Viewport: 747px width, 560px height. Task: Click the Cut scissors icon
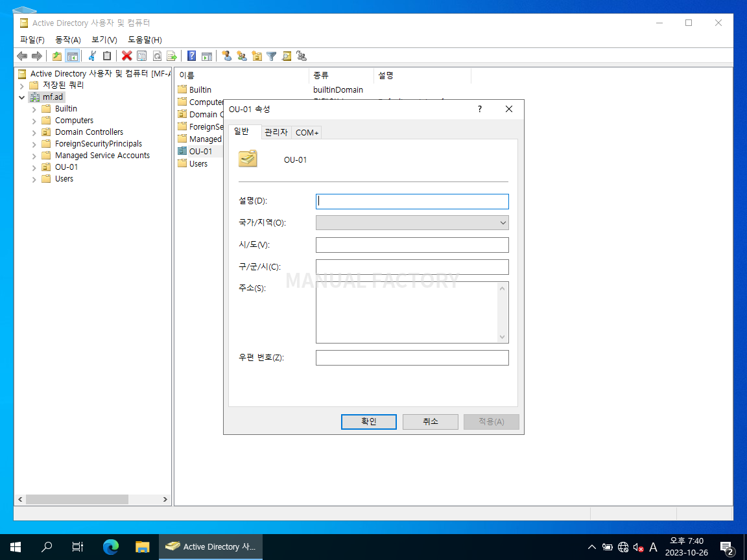(x=93, y=56)
